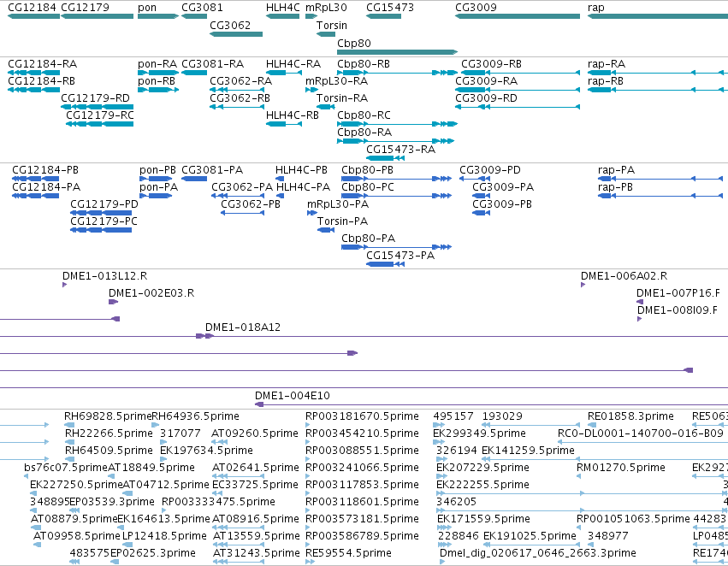
Task: Select transcript CG12184-RA
Action: pyautogui.click(x=34, y=73)
